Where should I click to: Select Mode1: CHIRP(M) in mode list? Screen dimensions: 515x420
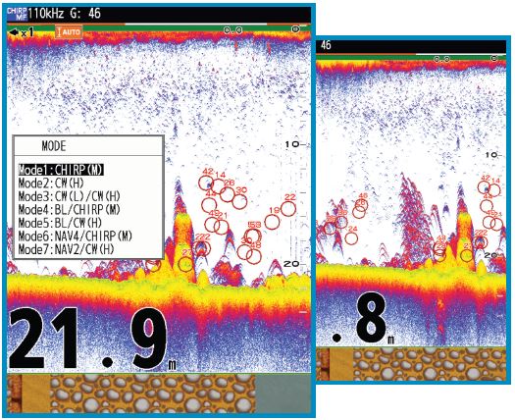coord(61,170)
